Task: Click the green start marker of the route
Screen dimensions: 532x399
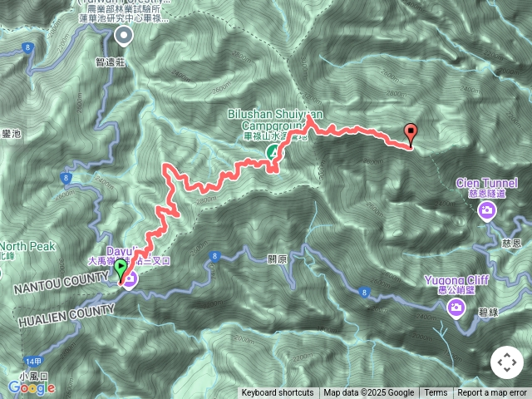Action: [121, 269]
